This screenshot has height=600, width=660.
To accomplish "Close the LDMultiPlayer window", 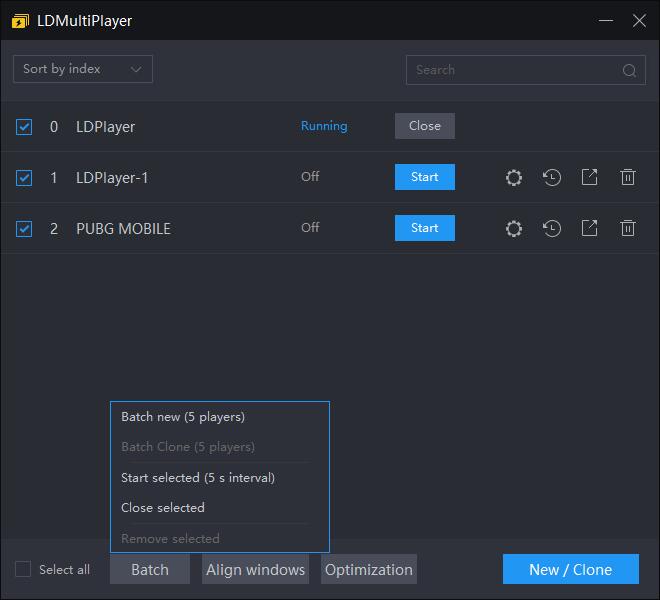I will point(639,20).
